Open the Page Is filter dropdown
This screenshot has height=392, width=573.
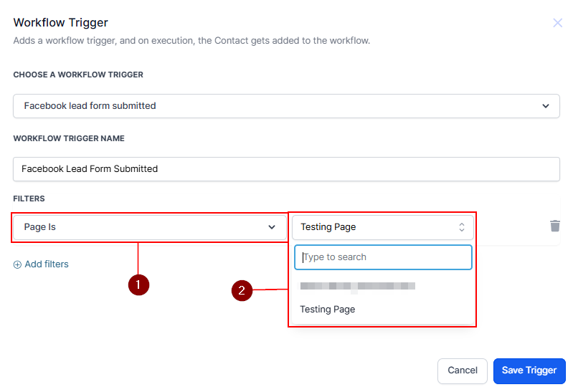pyautogui.click(x=150, y=227)
